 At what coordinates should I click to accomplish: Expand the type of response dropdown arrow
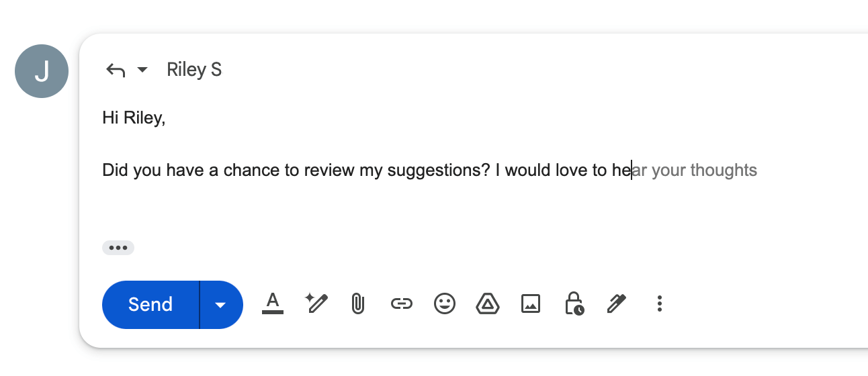(142, 70)
